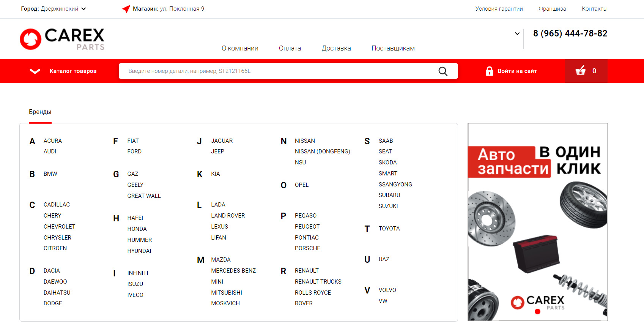Click the red location arrow icon
644x325 pixels.
[x=126, y=9]
